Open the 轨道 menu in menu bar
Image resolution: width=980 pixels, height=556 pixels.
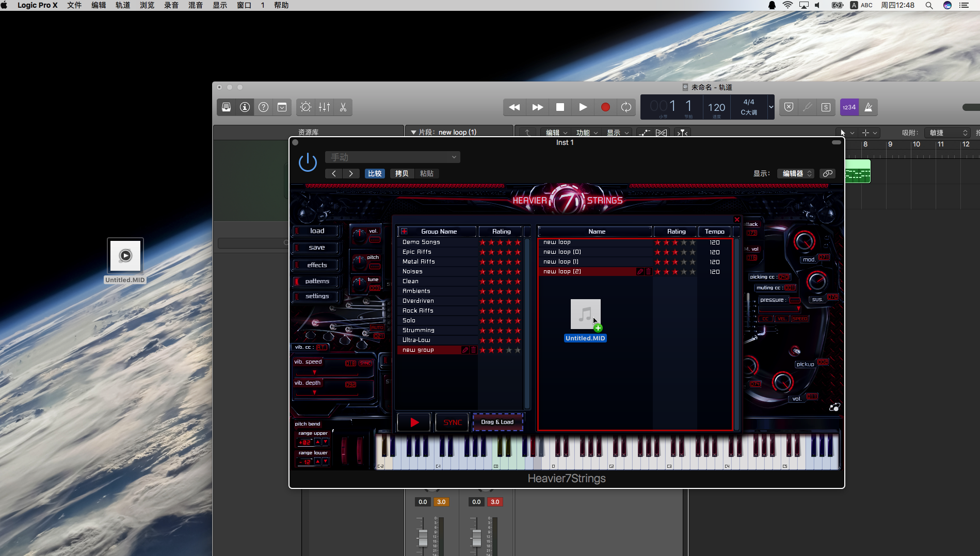tap(123, 5)
